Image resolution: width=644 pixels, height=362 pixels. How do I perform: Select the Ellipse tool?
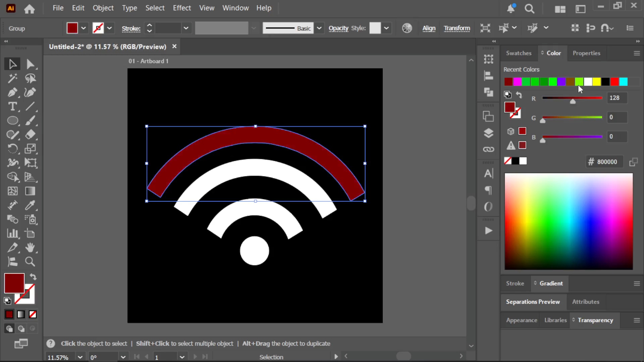tap(12, 121)
